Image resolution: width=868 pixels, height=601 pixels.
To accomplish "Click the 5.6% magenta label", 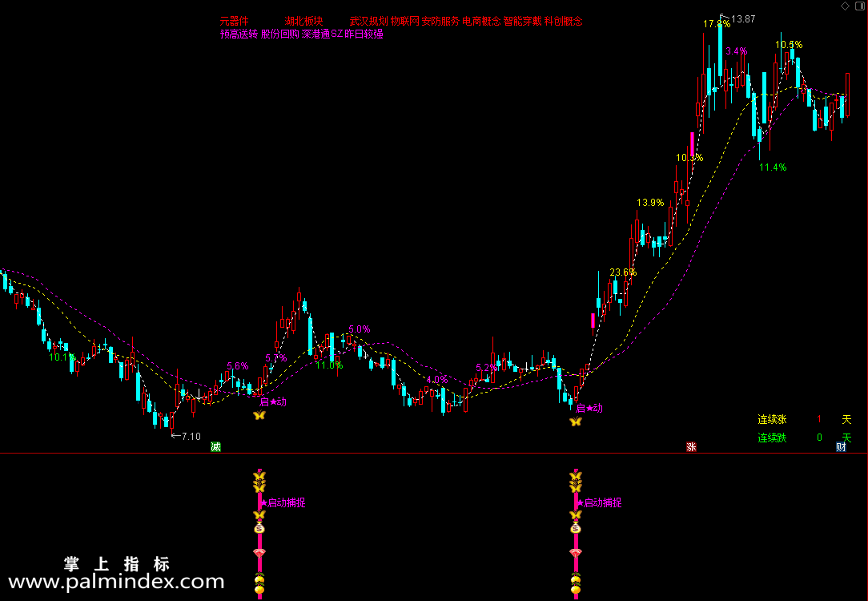I will pyautogui.click(x=238, y=366).
